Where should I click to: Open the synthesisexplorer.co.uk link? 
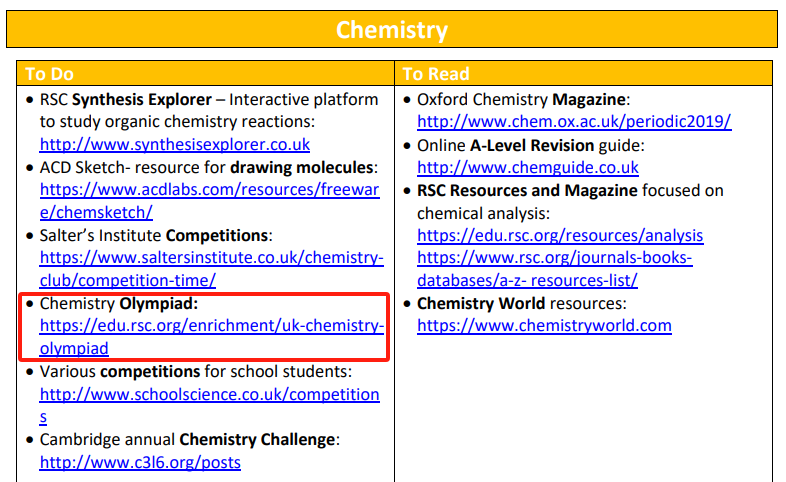175,144
